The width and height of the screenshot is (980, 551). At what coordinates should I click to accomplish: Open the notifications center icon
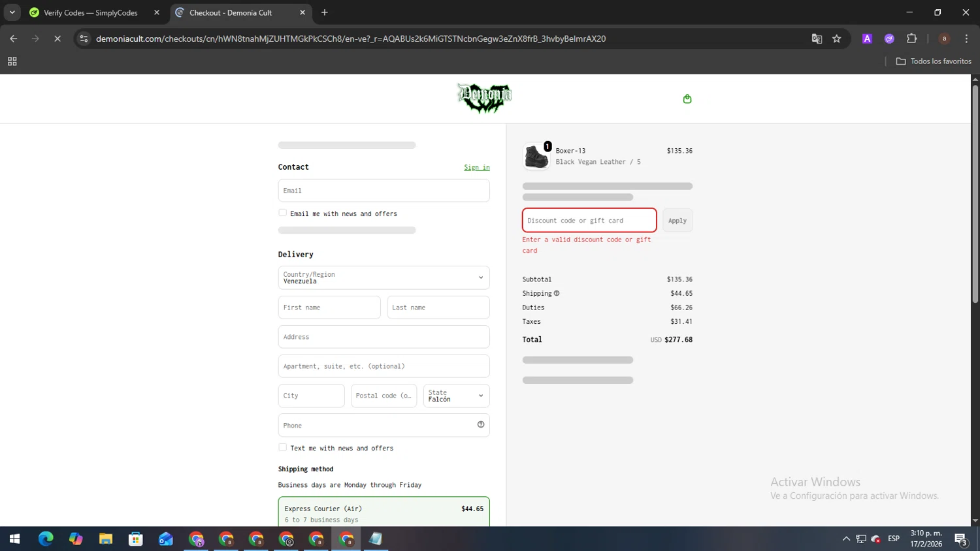tap(961, 539)
